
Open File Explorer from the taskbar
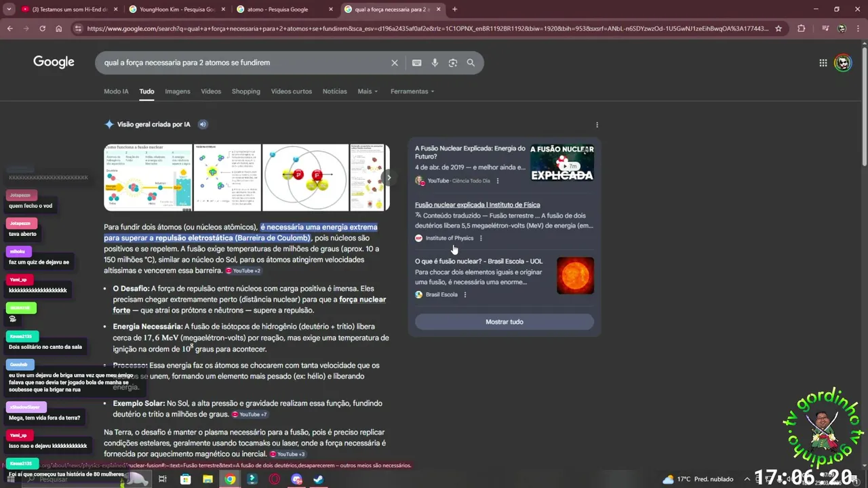point(208,479)
